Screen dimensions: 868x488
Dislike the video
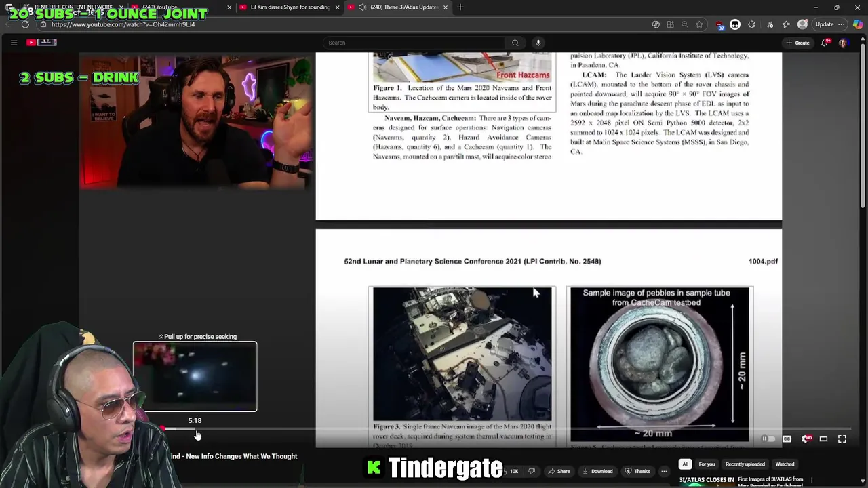532,471
